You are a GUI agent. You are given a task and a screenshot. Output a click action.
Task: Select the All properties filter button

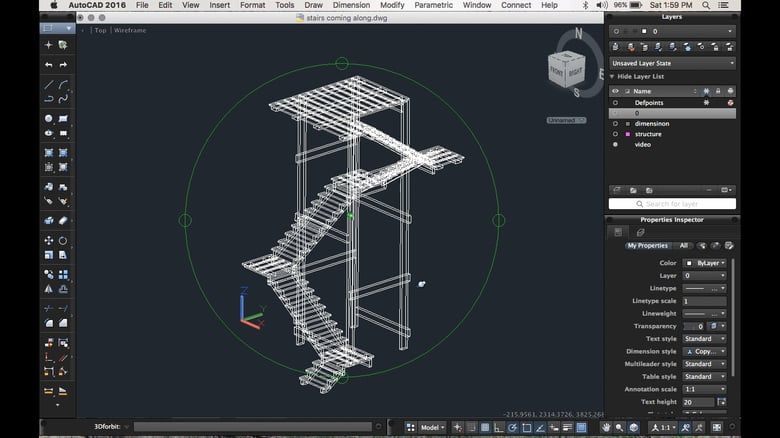(x=684, y=245)
